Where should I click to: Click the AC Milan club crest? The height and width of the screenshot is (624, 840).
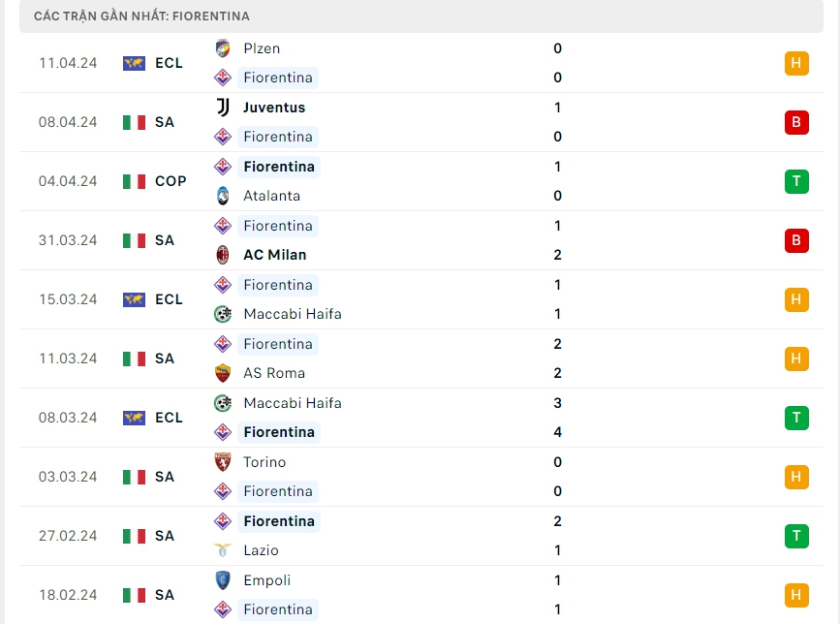pos(223,255)
